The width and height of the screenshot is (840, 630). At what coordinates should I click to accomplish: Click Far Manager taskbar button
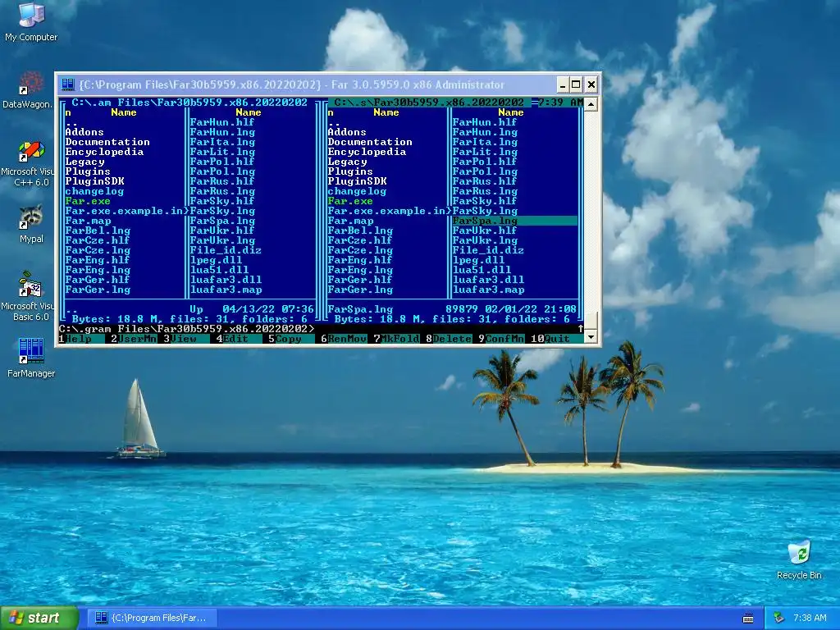pyautogui.click(x=153, y=618)
